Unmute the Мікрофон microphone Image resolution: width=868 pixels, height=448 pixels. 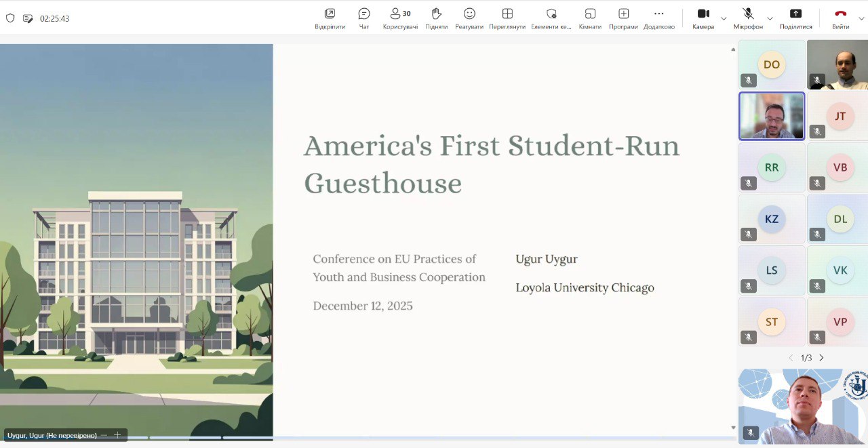(748, 14)
